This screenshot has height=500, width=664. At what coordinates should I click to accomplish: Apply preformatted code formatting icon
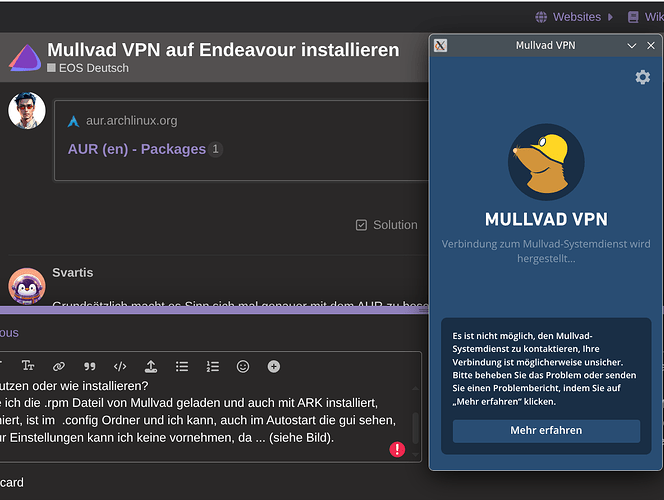(x=120, y=367)
